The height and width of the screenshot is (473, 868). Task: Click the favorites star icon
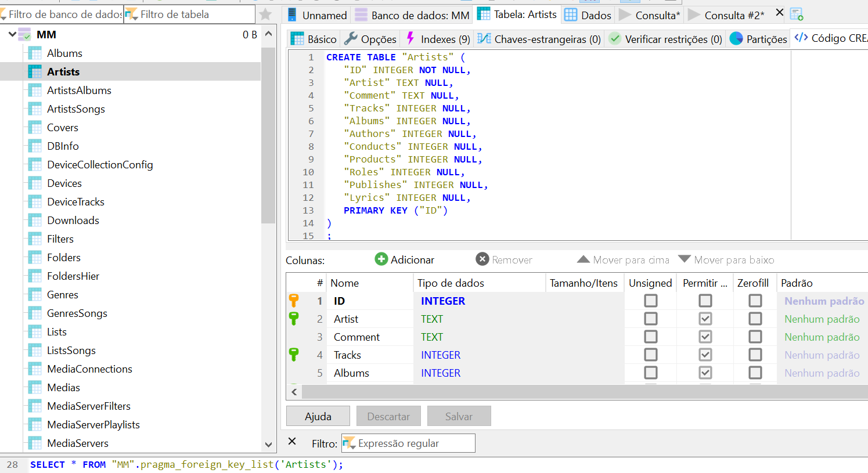click(265, 15)
